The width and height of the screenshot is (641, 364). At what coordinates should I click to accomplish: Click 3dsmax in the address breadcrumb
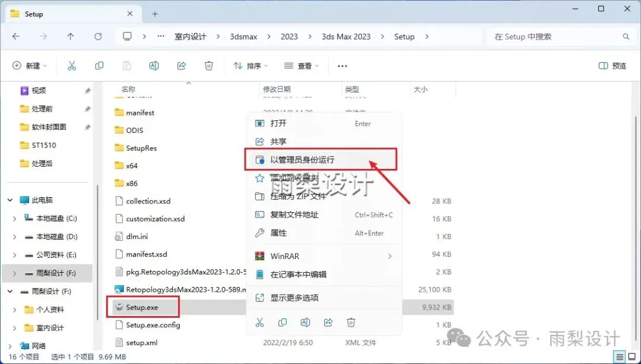click(244, 36)
